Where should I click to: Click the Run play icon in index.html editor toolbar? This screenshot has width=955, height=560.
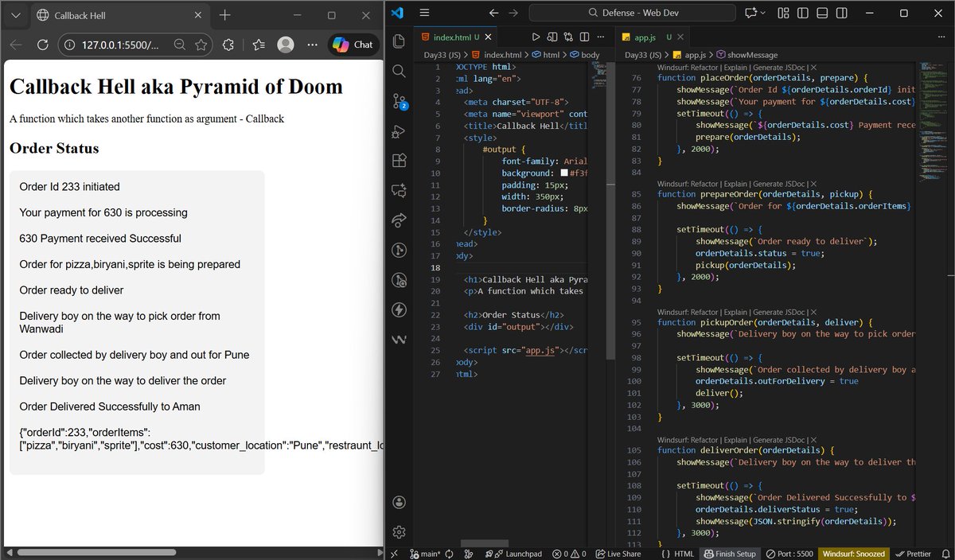pyautogui.click(x=536, y=37)
